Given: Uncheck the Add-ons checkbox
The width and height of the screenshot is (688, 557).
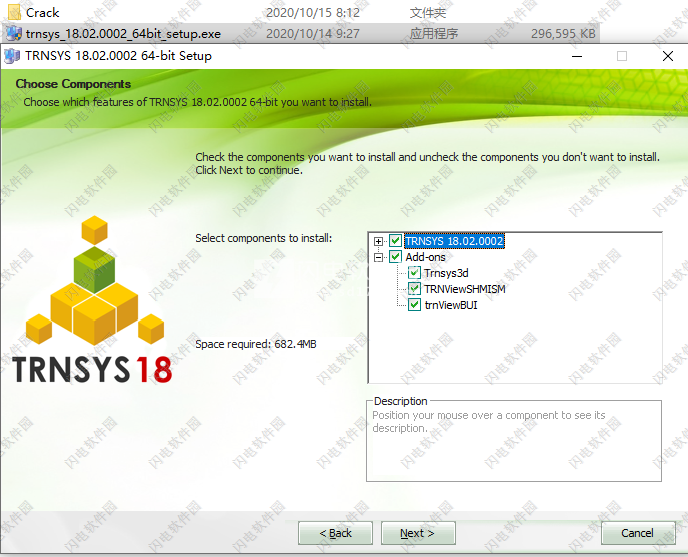Looking at the screenshot, I should coord(395,256).
